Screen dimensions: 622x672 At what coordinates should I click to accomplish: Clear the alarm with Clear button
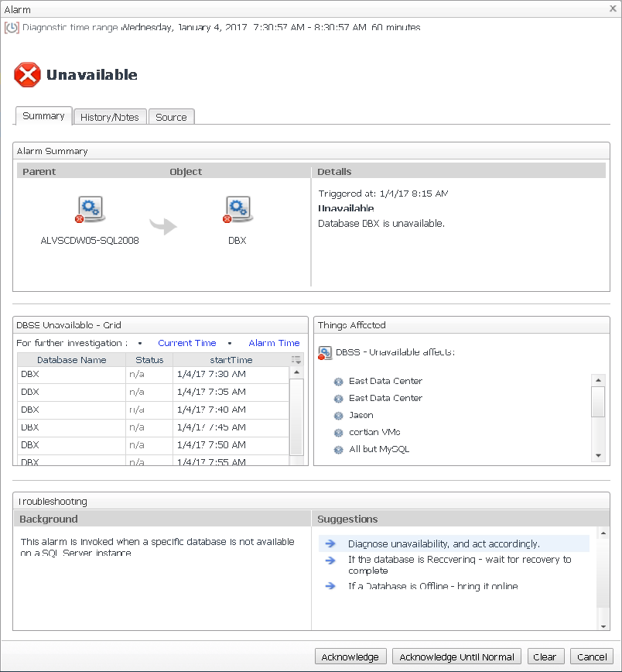click(545, 657)
